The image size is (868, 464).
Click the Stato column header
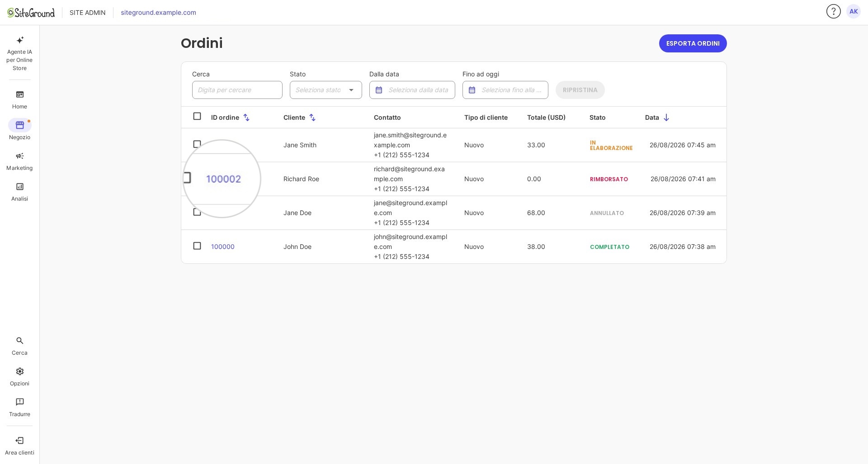click(597, 117)
